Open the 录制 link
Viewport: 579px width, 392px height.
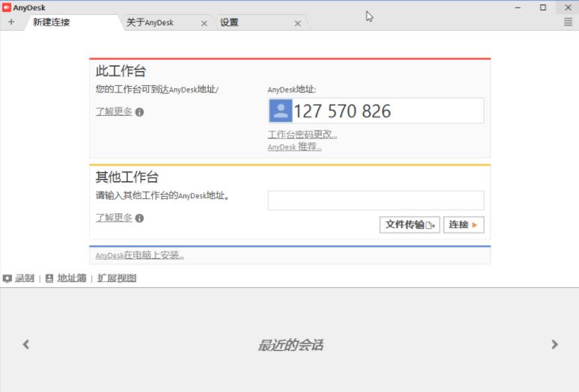(x=25, y=278)
